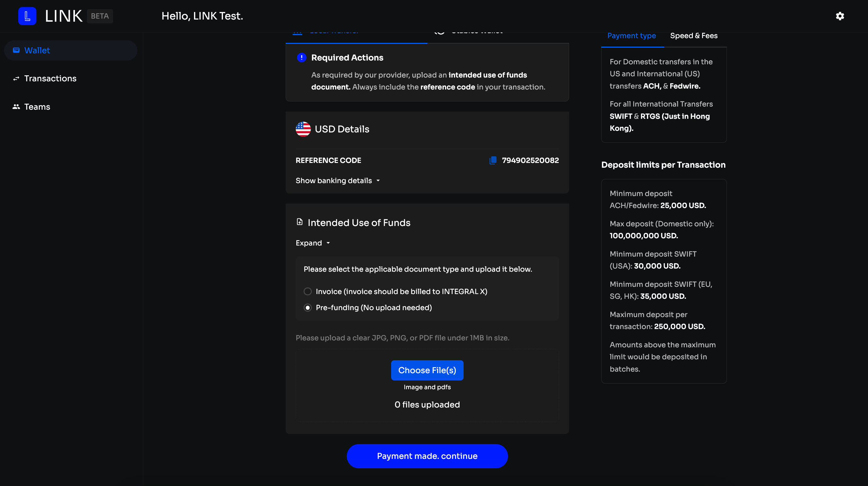Click the Required Actions alert icon

pos(301,58)
